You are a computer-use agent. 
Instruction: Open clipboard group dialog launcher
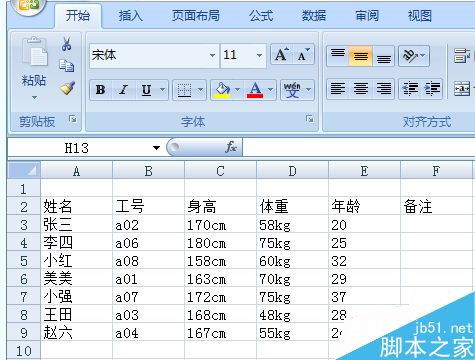pyautogui.click(x=72, y=119)
